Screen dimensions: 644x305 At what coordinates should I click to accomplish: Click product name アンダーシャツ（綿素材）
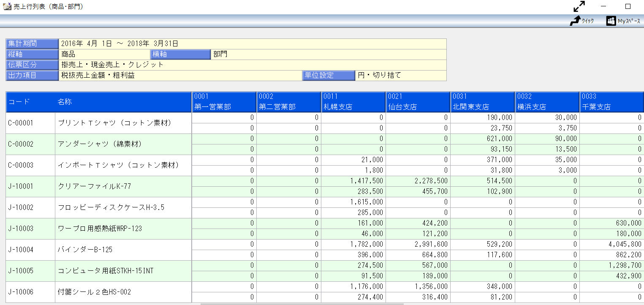[x=100, y=144]
